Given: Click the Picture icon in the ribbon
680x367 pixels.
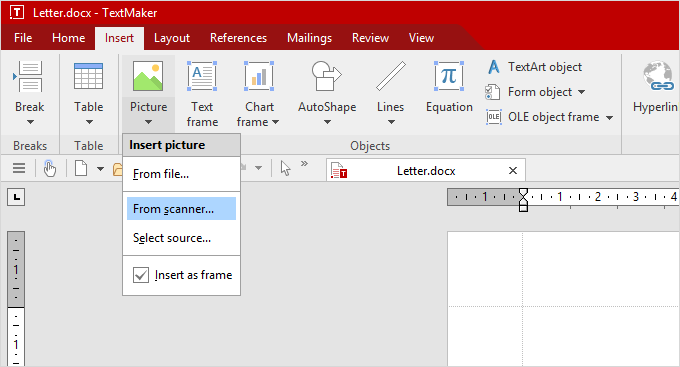Looking at the screenshot, I should click(148, 76).
